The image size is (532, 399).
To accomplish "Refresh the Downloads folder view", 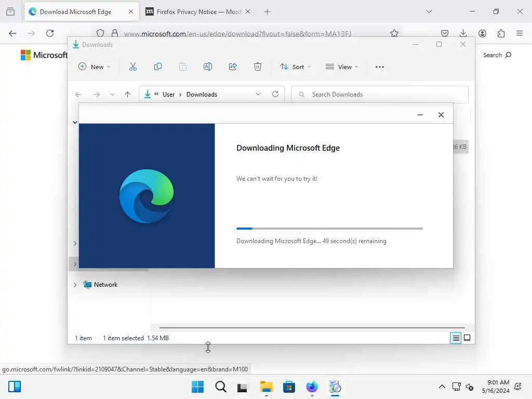I will (x=275, y=94).
